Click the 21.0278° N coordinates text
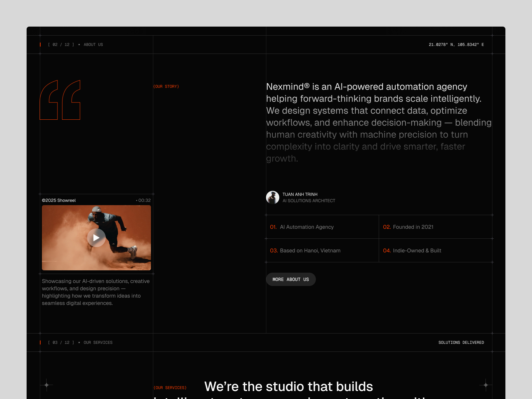532x399 pixels. [456, 45]
